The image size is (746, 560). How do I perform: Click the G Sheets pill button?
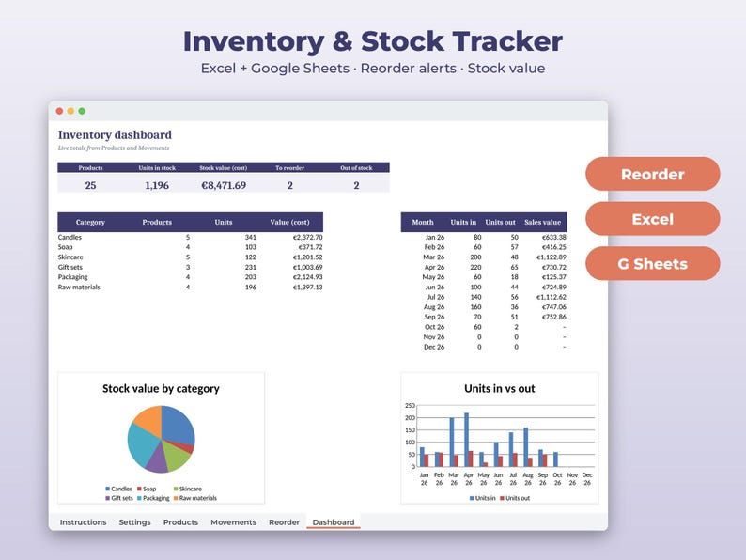coord(653,264)
